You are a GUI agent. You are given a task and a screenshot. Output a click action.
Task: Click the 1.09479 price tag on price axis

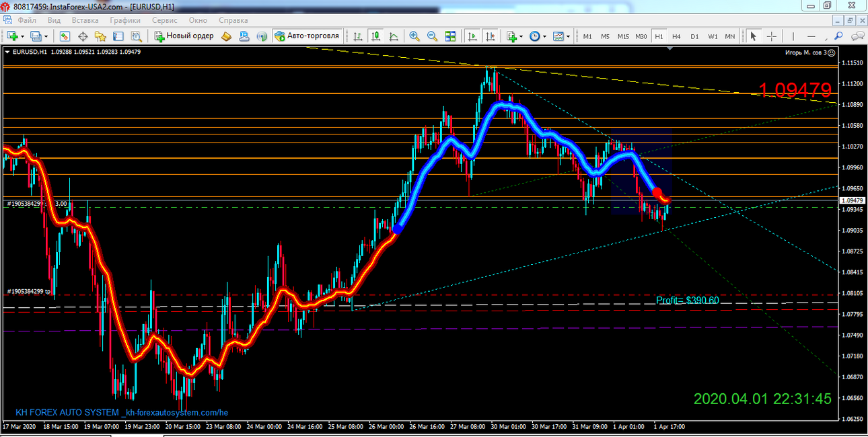tap(853, 200)
